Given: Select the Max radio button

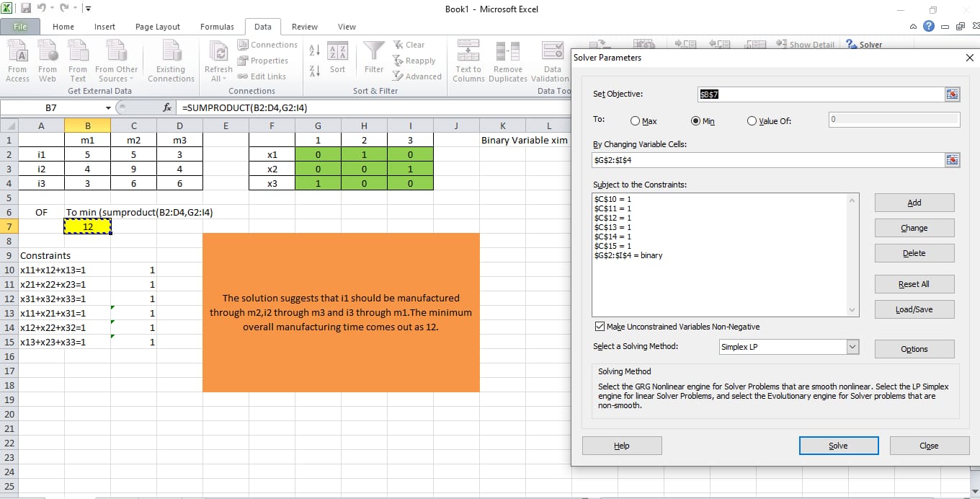Looking at the screenshot, I should coord(636,121).
